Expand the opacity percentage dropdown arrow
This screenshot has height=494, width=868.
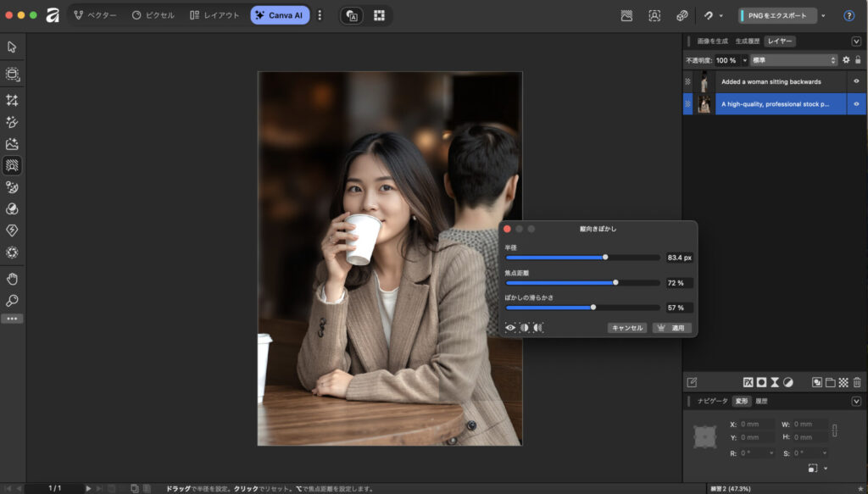tap(744, 60)
